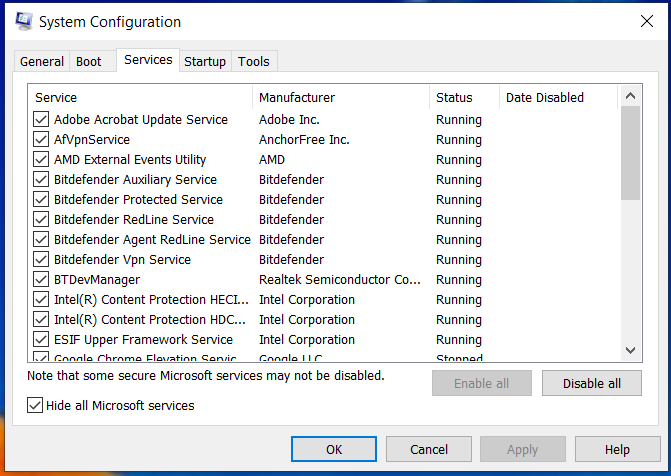The image size is (671, 476).
Task: Toggle Hide all Microsoft services checkbox
Action: (35, 405)
